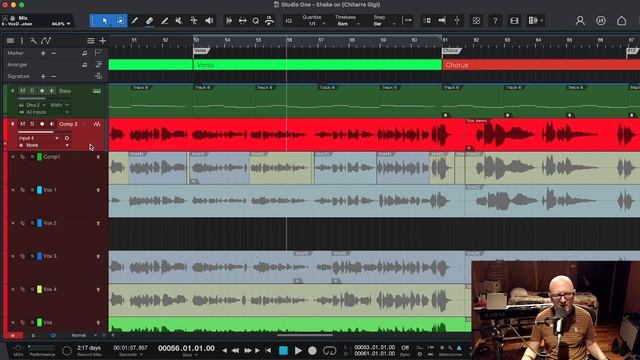640x360 pixels.
Task: Select the Chorus arranger section
Action: pyautogui.click(x=541, y=65)
